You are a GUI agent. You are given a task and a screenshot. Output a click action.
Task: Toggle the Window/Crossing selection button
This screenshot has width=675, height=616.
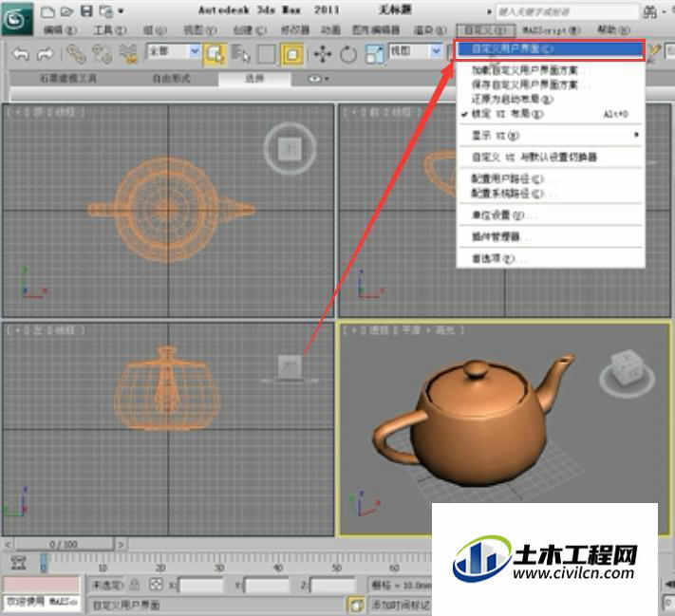[x=292, y=54]
